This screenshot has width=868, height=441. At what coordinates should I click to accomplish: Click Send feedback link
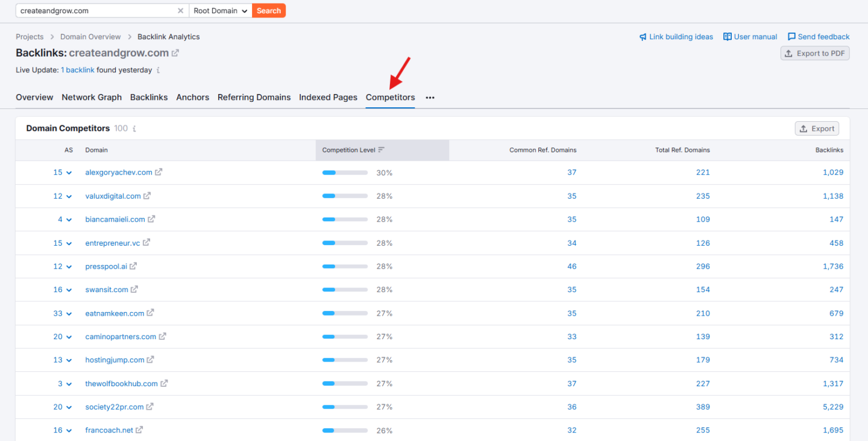(819, 37)
